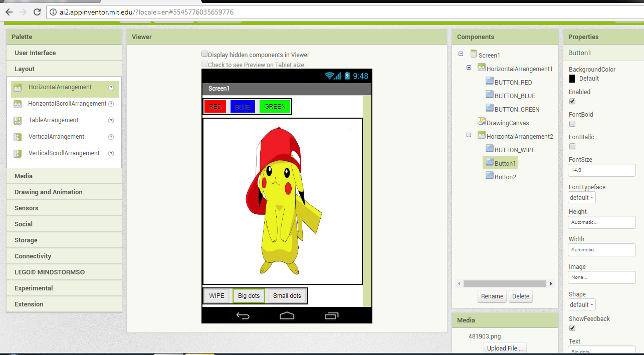This screenshot has width=644, height=355.
Task: Open the Storage palette category
Action: (64, 240)
